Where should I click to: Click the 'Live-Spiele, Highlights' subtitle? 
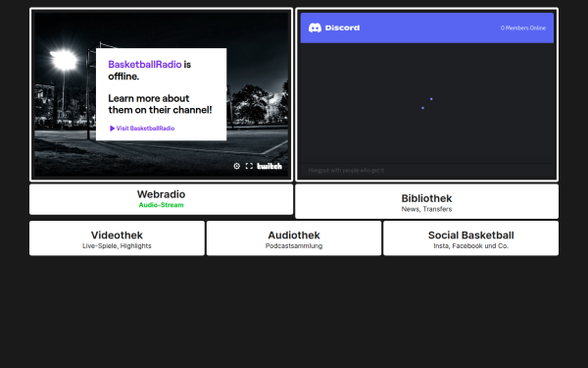point(117,246)
